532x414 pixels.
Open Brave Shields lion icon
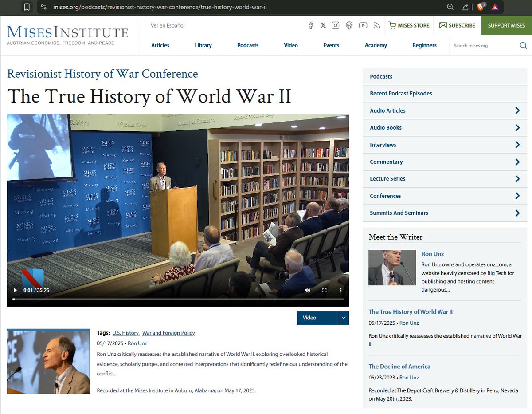(x=481, y=7)
